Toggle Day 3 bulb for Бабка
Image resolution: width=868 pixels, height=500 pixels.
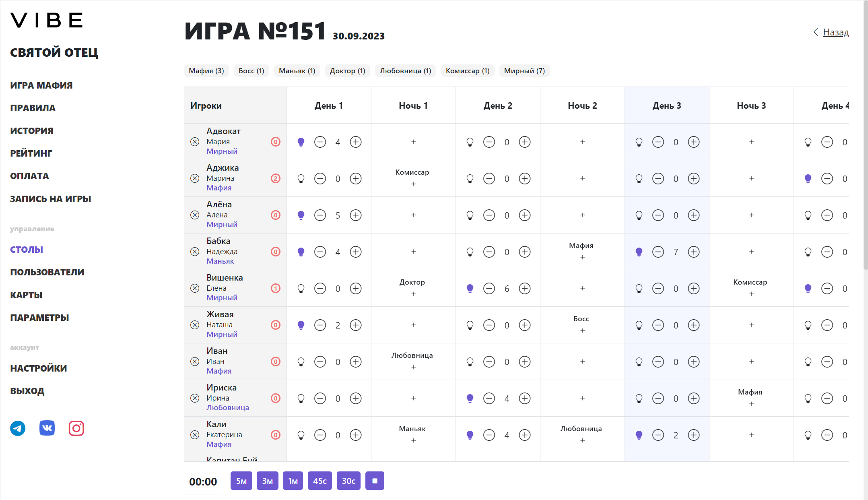[639, 252]
